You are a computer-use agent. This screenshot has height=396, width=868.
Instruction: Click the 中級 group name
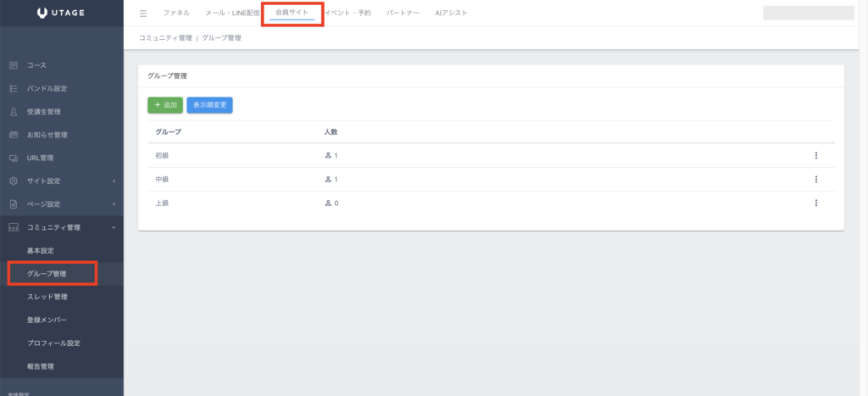[x=162, y=180]
